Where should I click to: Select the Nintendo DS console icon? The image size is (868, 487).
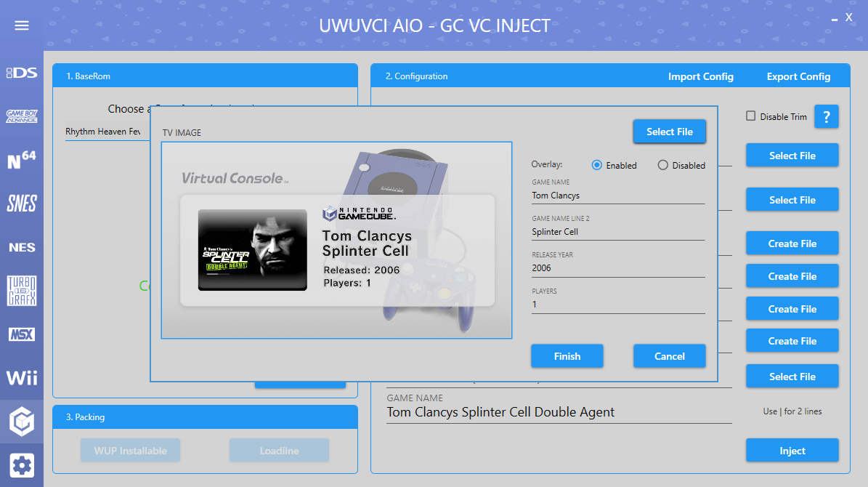(x=22, y=73)
